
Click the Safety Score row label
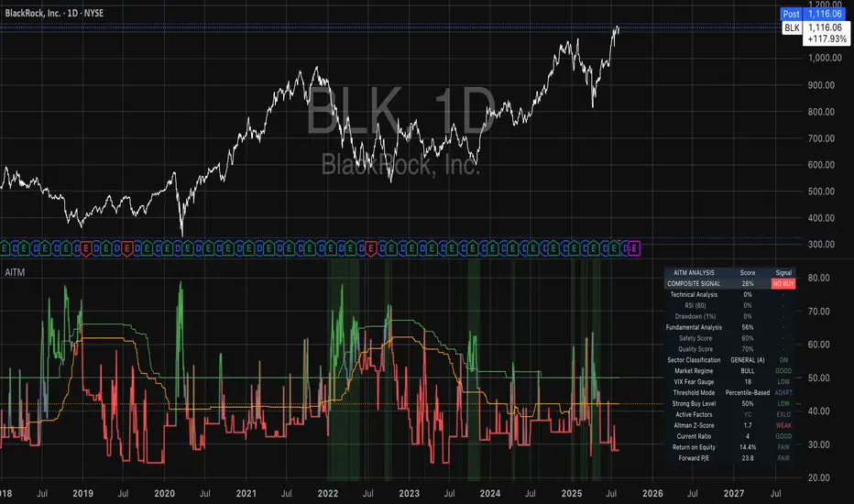[695, 338]
